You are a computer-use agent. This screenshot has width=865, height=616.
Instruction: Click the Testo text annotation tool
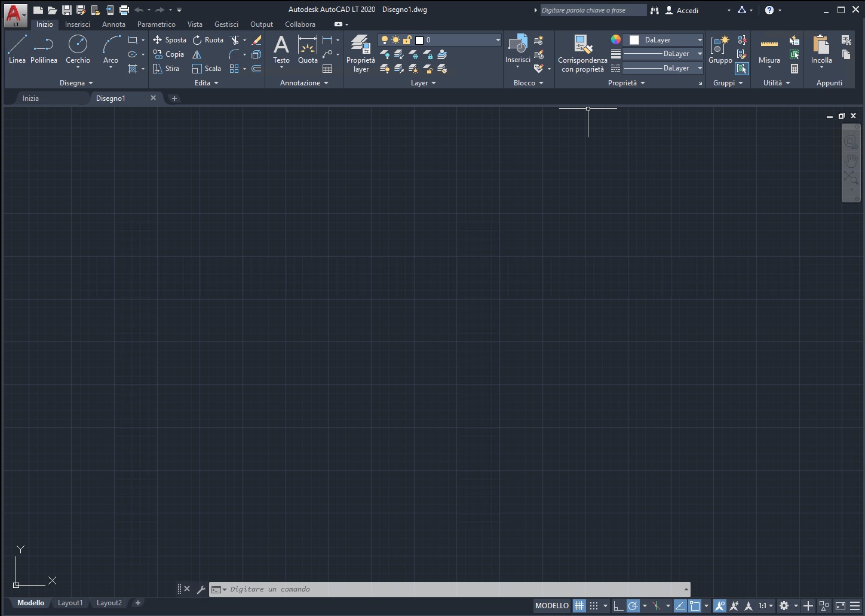point(281,49)
